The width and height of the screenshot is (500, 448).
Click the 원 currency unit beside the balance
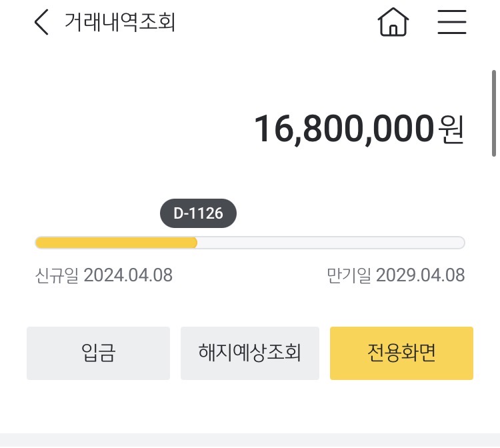[x=451, y=129]
